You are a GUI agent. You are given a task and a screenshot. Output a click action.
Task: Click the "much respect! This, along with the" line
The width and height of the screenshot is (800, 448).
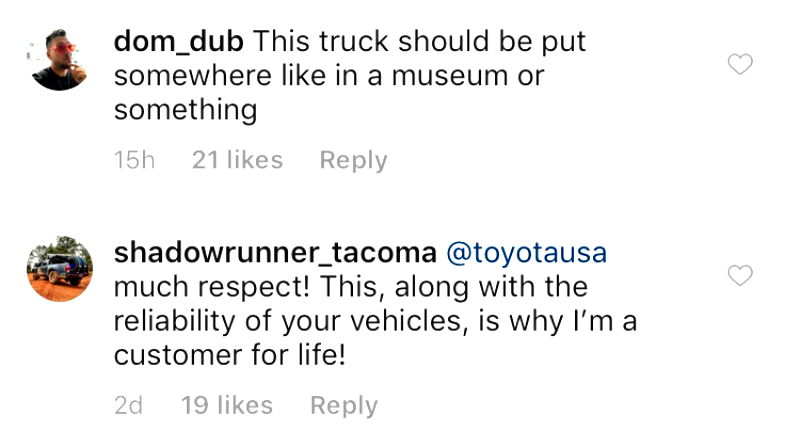click(x=349, y=288)
